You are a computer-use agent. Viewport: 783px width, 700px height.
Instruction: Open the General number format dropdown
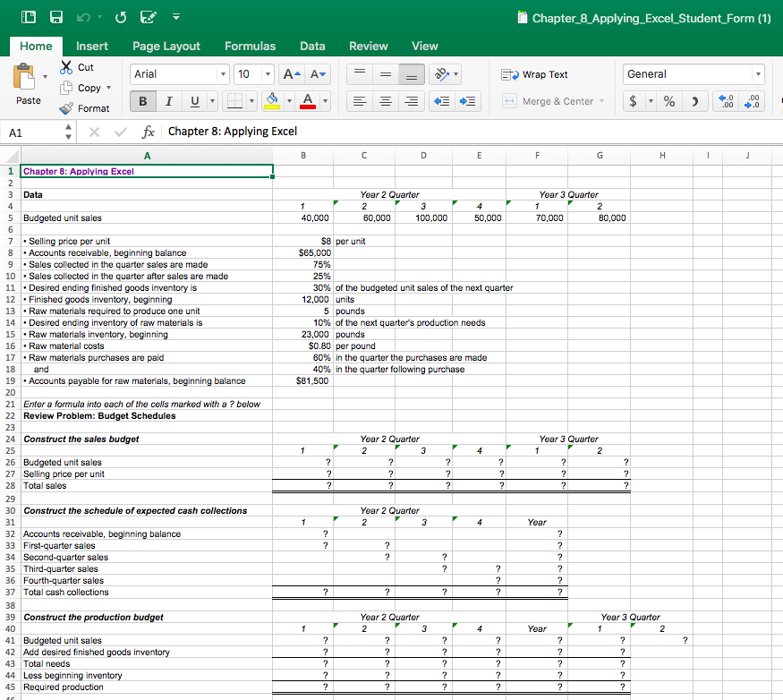coord(759,73)
